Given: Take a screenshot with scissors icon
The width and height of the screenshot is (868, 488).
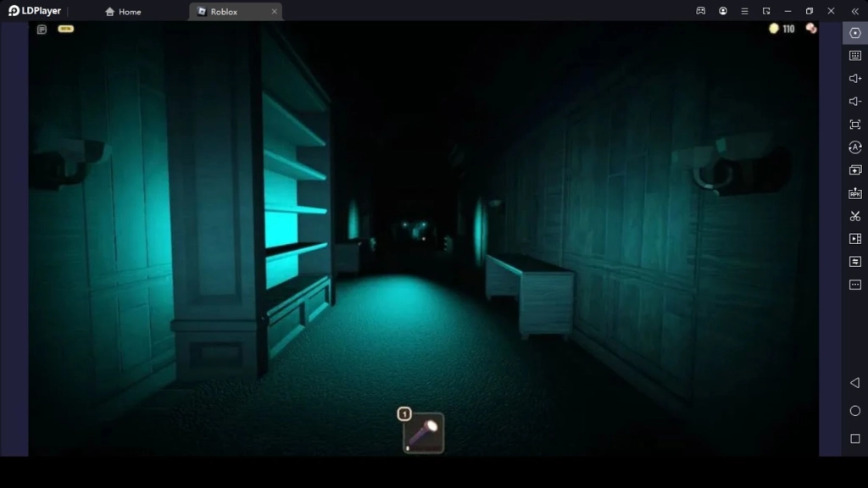Looking at the screenshot, I should pyautogui.click(x=854, y=216).
